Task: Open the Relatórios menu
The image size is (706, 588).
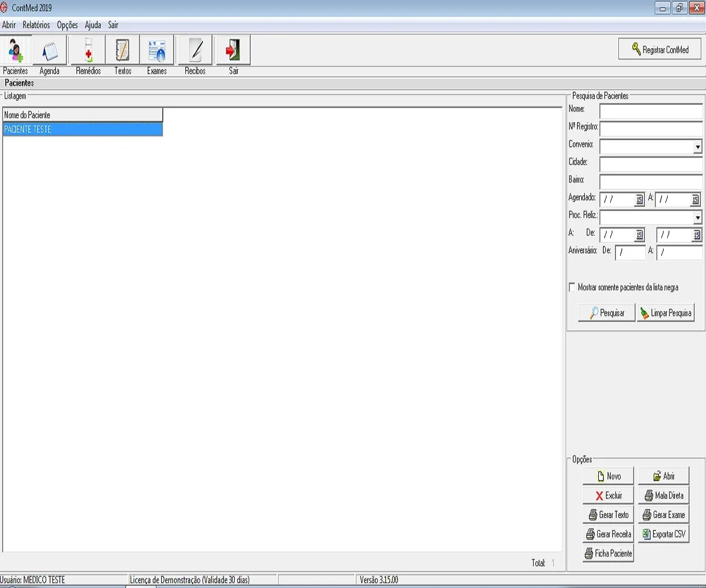Action: point(36,25)
